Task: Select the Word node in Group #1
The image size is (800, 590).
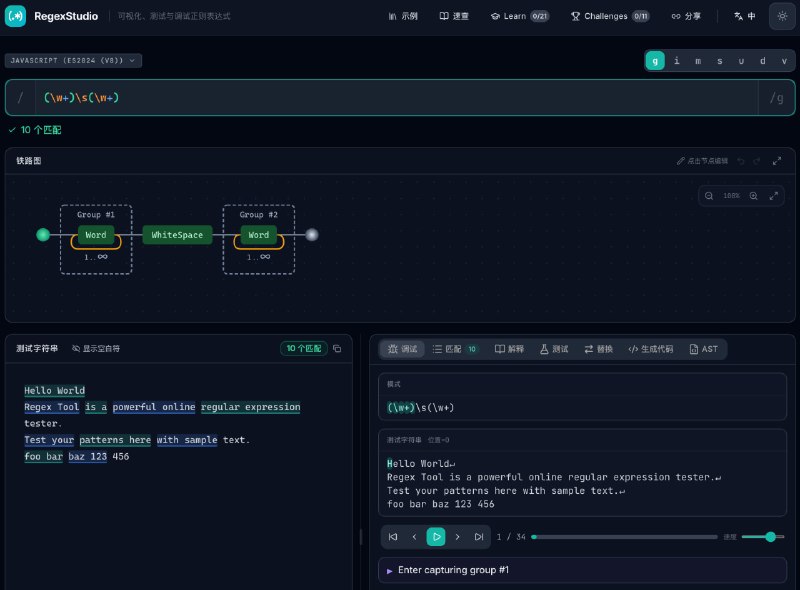Action: [x=96, y=235]
